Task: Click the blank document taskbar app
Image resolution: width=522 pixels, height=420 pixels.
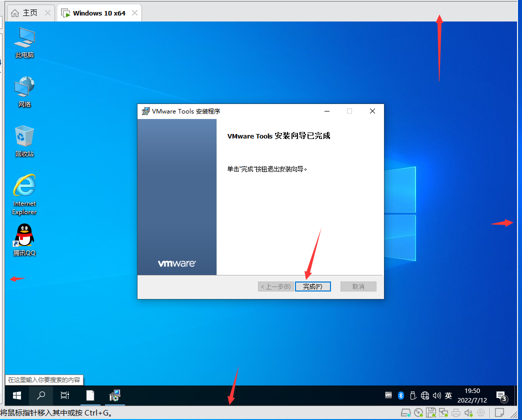Action: (x=90, y=395)
